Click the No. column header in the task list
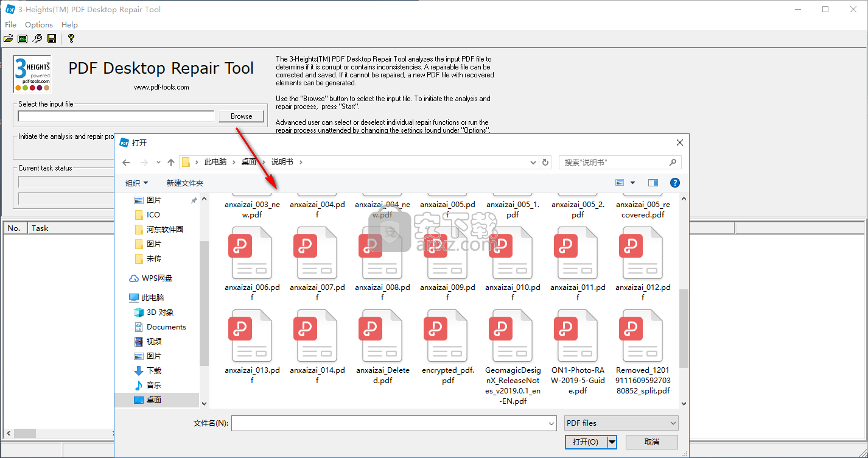 click(x=15, y=228)
